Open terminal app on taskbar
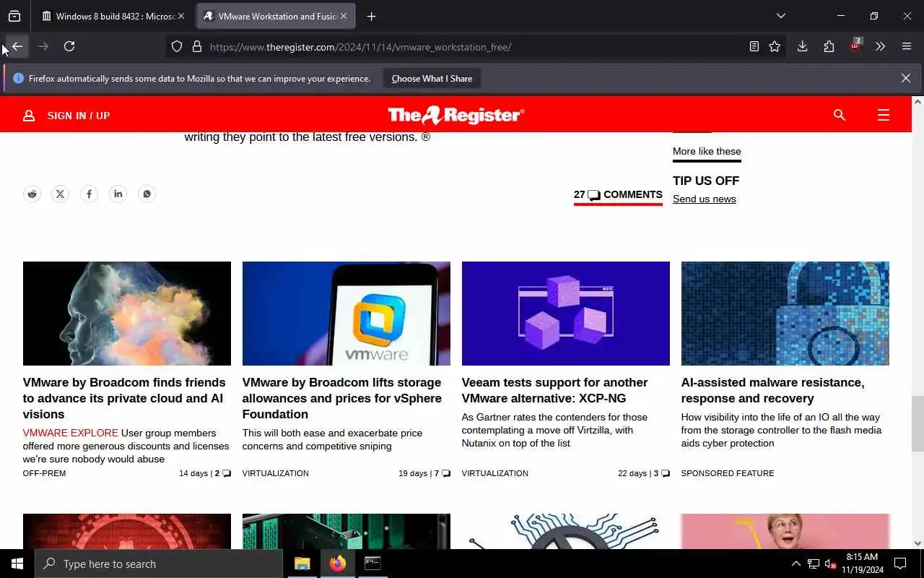The width and height of the screenshot is (924, 578). pos(372,564)
